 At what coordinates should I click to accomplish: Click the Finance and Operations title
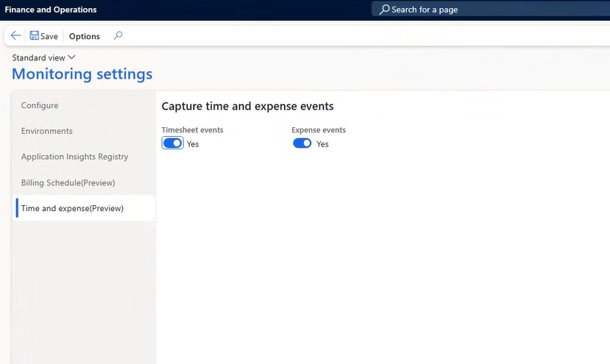coord(51,10)
